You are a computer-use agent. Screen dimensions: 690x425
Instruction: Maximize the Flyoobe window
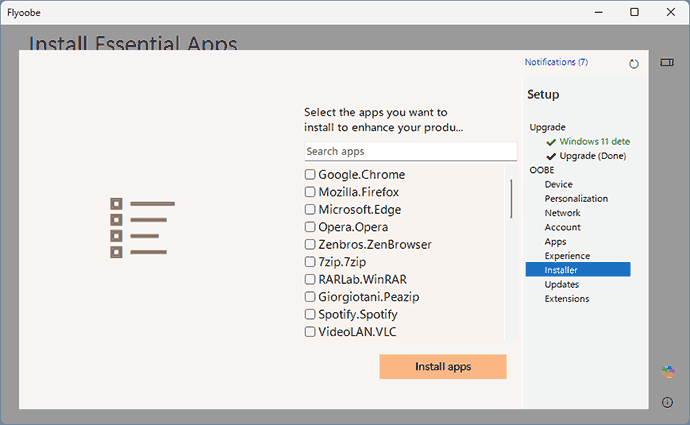point(634,12)
